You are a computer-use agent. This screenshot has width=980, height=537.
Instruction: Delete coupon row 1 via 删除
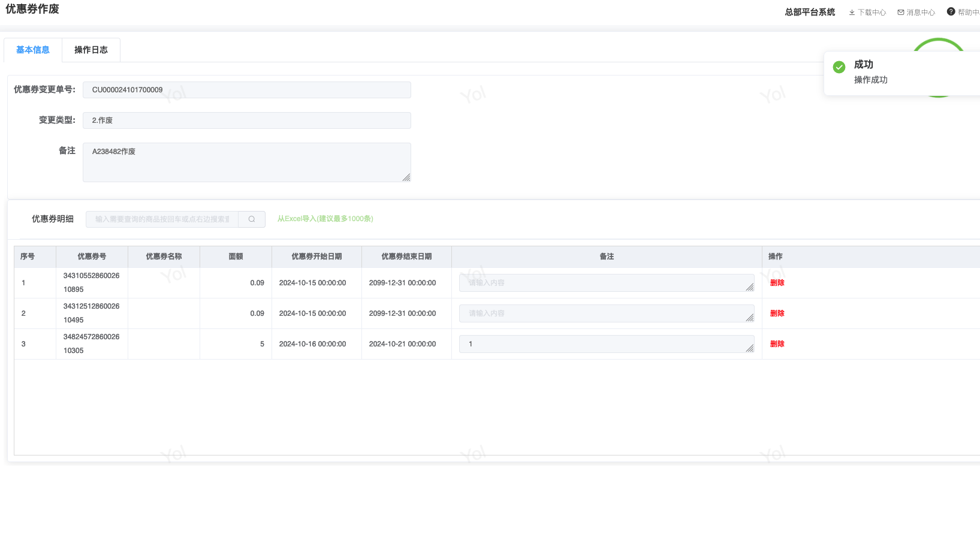777,283
